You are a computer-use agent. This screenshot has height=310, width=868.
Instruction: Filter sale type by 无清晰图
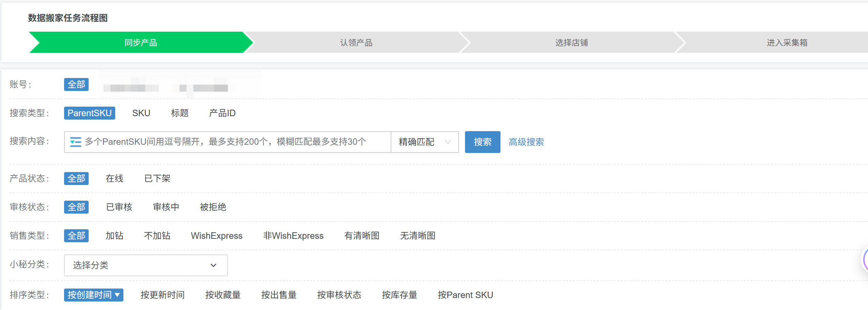coord(418,236)
